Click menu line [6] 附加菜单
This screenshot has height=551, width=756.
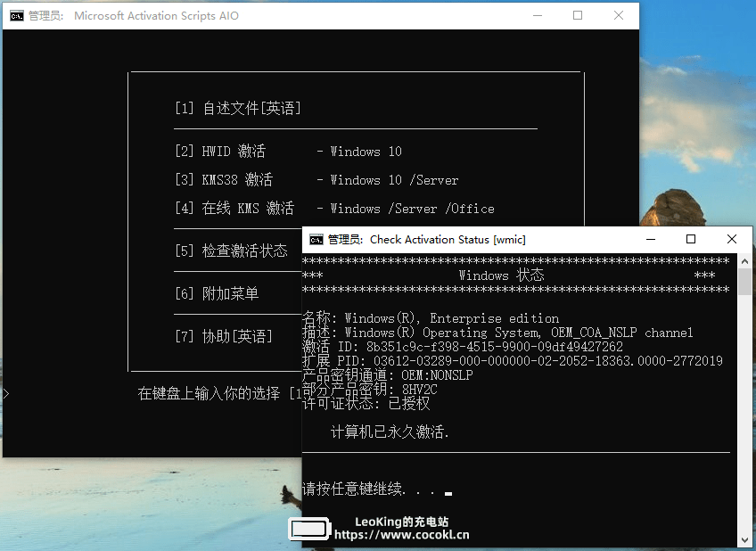(x=217, y=293)
